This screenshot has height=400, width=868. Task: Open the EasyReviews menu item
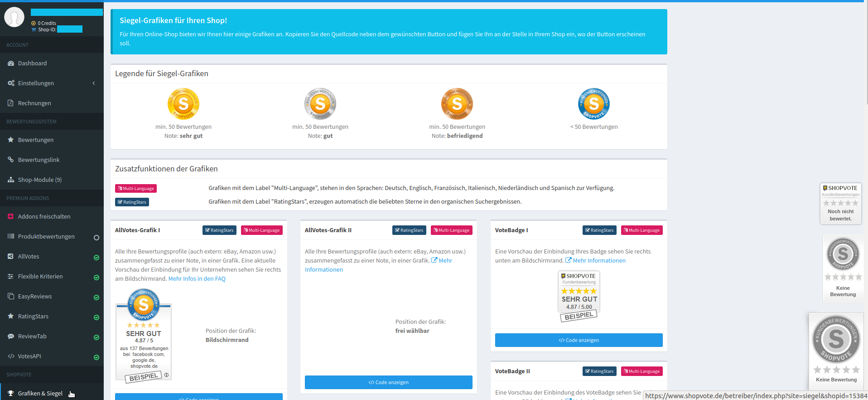35,297
